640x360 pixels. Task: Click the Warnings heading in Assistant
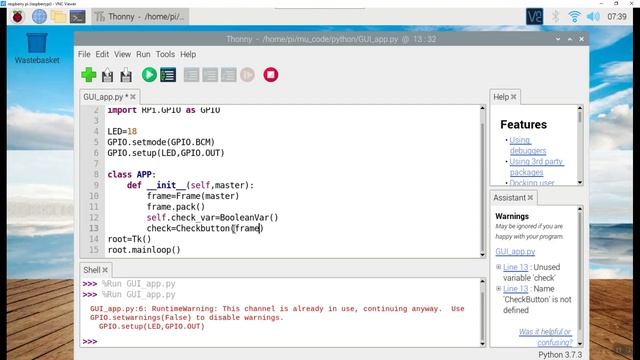[512, 216]
